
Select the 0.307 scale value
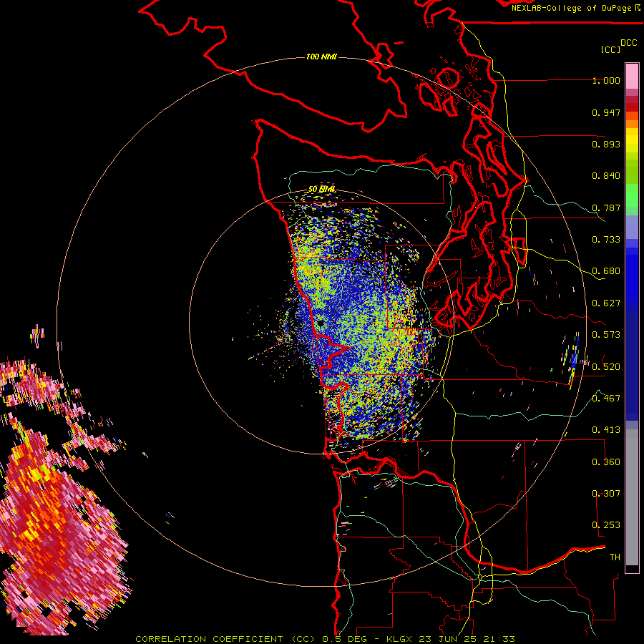click(606, 494)
